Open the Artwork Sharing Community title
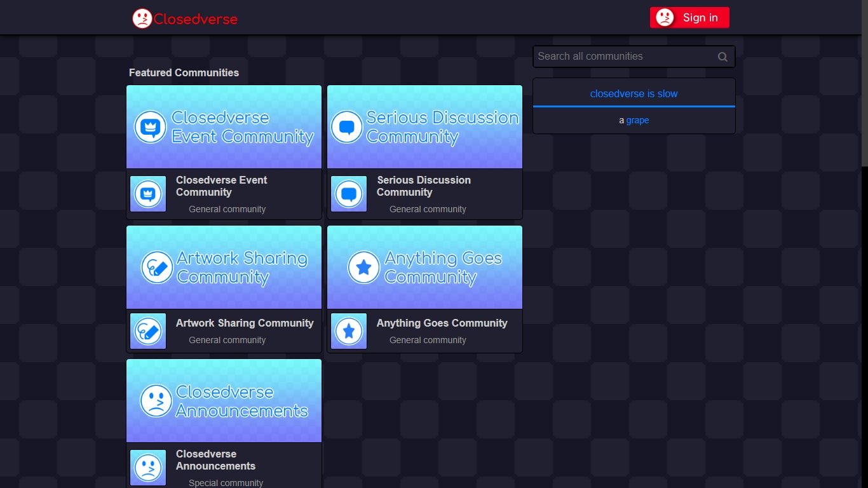This screenshot has width=868, height=488. (x=245, y=323)
